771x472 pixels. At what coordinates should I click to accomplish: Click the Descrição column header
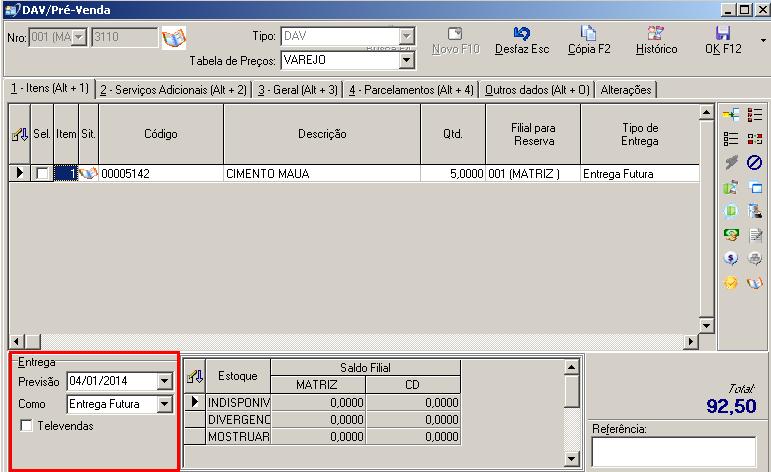(x=321, y=134)
